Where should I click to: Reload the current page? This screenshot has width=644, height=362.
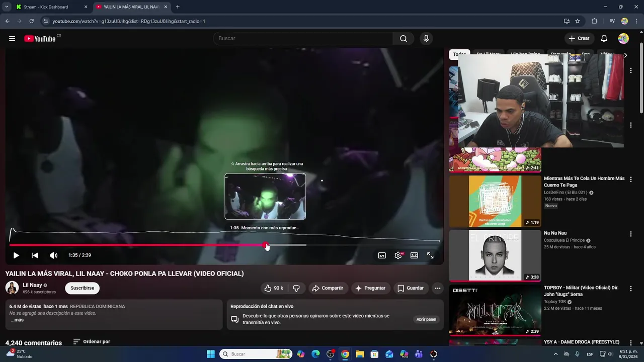tap(31, 21)
